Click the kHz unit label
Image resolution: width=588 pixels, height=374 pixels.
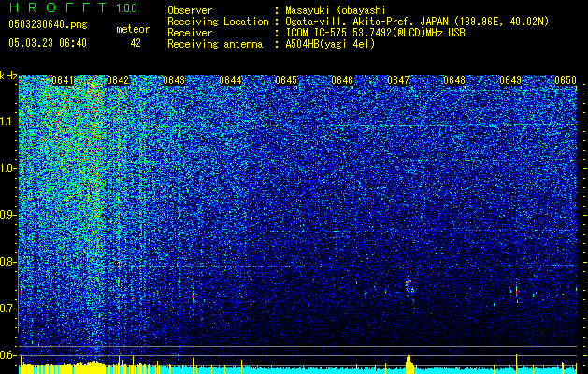(8, 76)
